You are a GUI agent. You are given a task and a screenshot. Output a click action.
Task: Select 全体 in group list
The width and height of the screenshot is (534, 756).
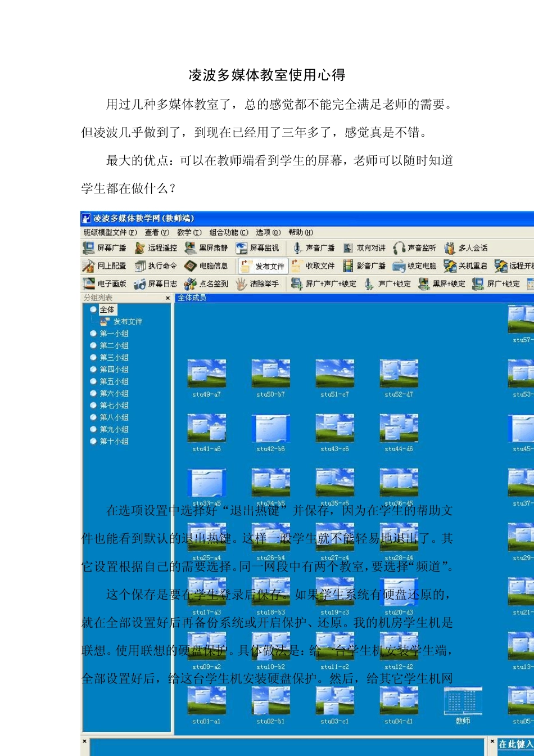point(107,310)
